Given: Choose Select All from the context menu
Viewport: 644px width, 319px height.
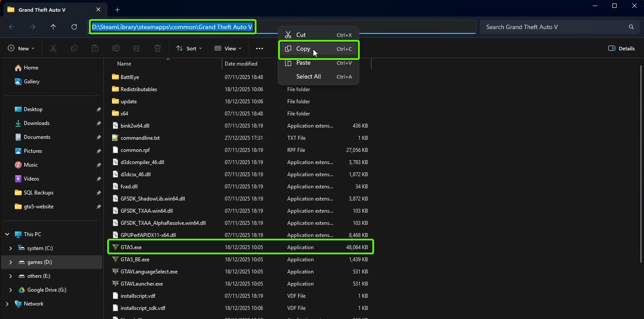Looking at the screenshot, I should 319,77.
